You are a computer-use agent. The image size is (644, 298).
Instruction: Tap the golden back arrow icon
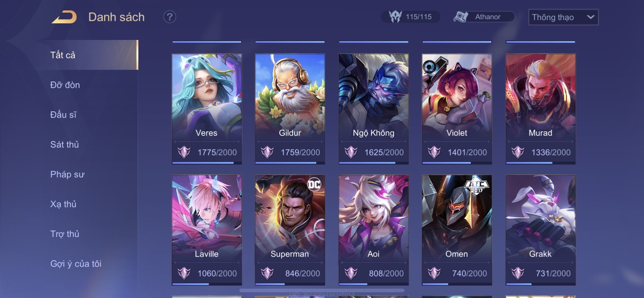click(64, 17)
